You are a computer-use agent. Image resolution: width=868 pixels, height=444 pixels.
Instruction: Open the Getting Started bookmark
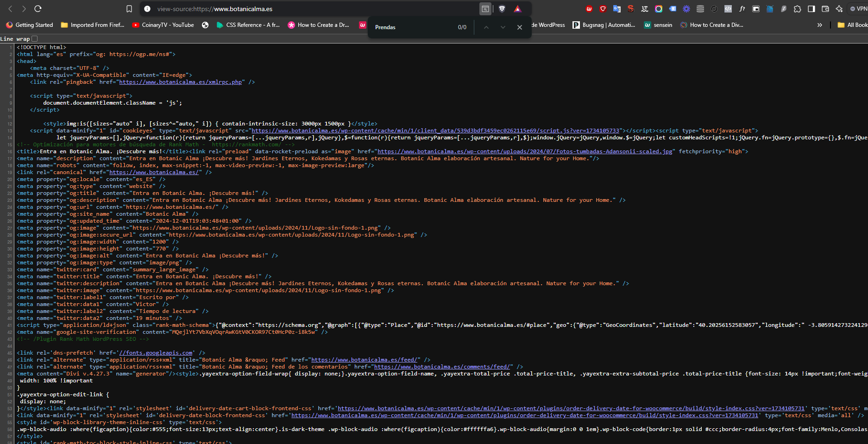point(30,25)
